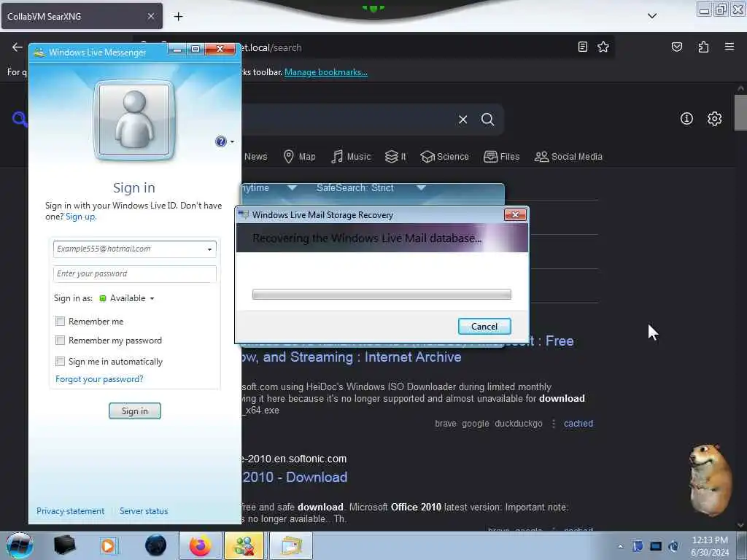The height and width of the screenshot is (560, 747).
Task: Expand the Windows Live ID dropdown arrow
Action: coord(209,249)
